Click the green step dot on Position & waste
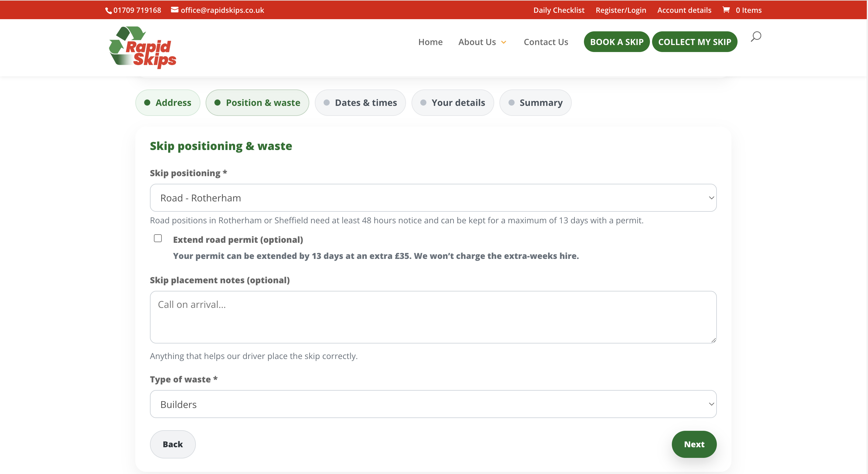Screen dimensions: 868x474 [x=217, y=103]
